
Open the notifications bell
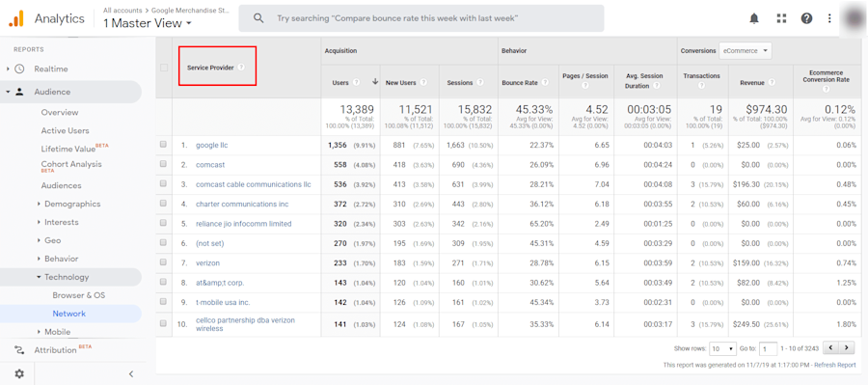(754, 18)
